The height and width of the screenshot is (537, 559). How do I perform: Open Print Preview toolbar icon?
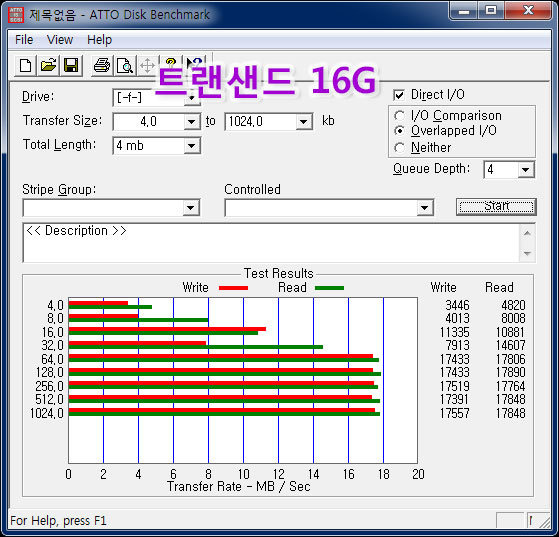[125, 66]
